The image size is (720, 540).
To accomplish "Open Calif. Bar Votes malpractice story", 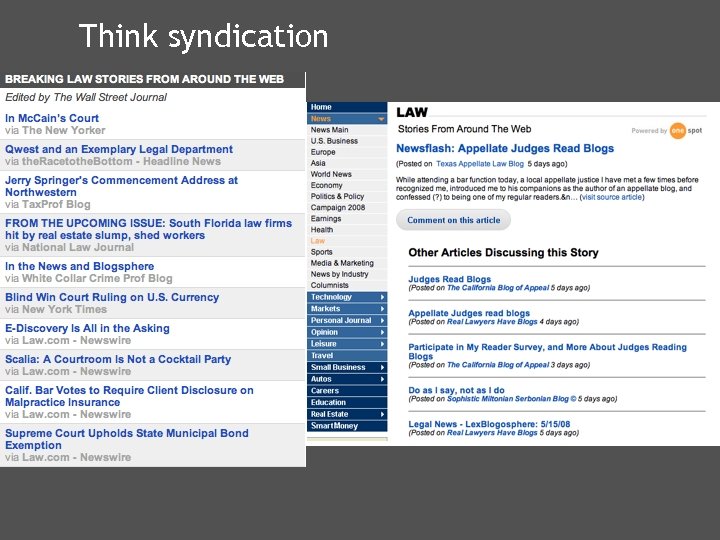I will click(129, 396).
